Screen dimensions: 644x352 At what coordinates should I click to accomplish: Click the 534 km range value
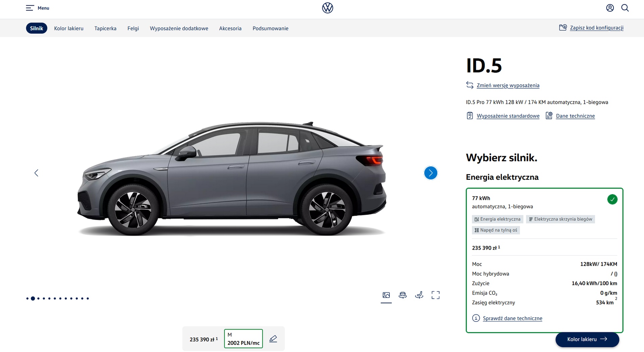tap(605, 302)
